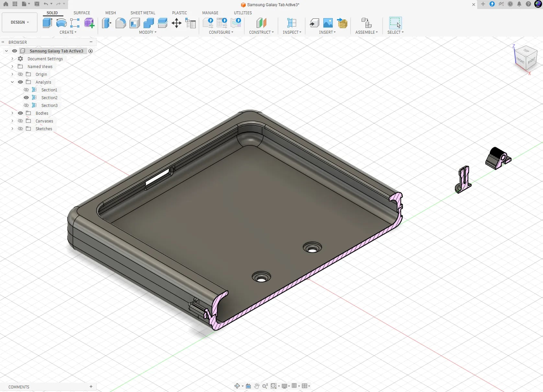The width and height of the screenshot is (543, 392).
Task: Open the CREATE dropdown menu
Action: tap(68, 32)
